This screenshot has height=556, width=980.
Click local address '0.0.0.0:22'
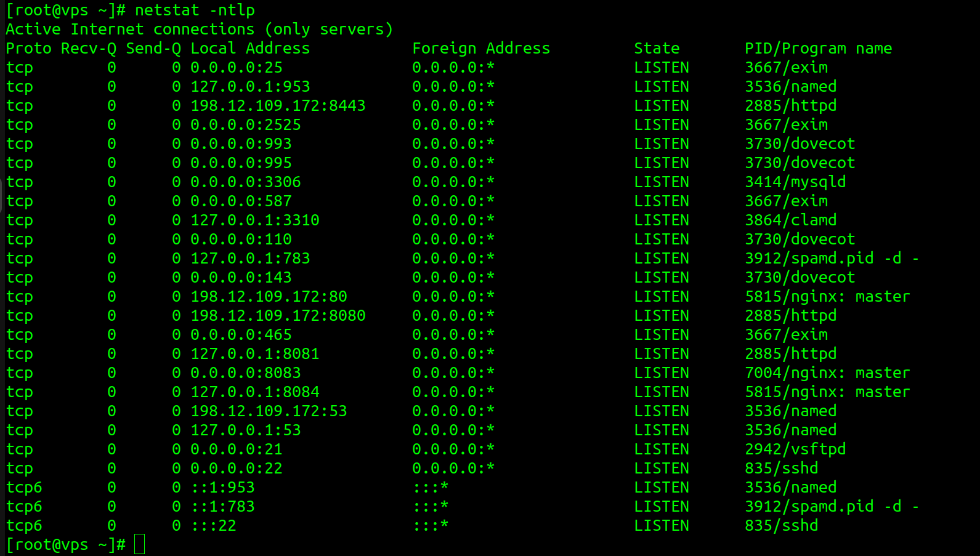click(x=237, y=469)
